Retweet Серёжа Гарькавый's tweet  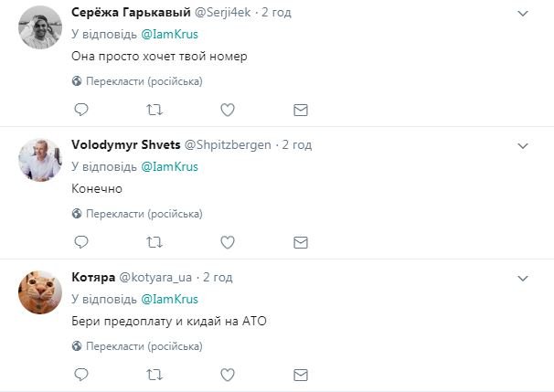coord(154,110)
